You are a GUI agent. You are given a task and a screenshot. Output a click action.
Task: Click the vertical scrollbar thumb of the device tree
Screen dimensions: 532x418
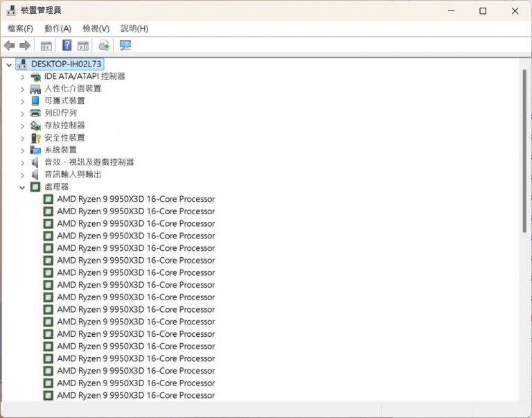524,150
